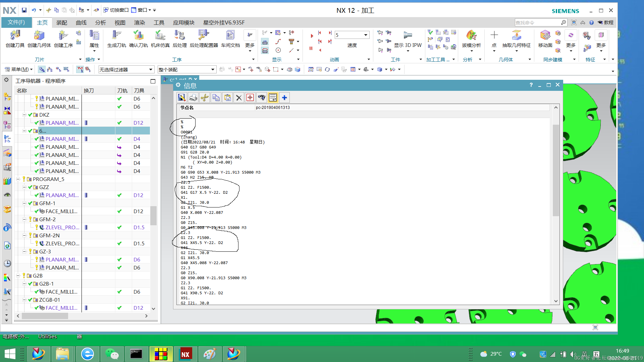Click the Information window vertical scrollbar thumb
This screenshot has width=644, height=362.
(x=556, y=170)
